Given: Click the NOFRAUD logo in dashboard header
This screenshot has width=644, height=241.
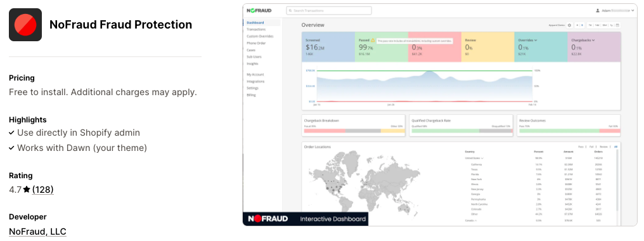Looking at the screenshot, I should [x=259, y=10].
